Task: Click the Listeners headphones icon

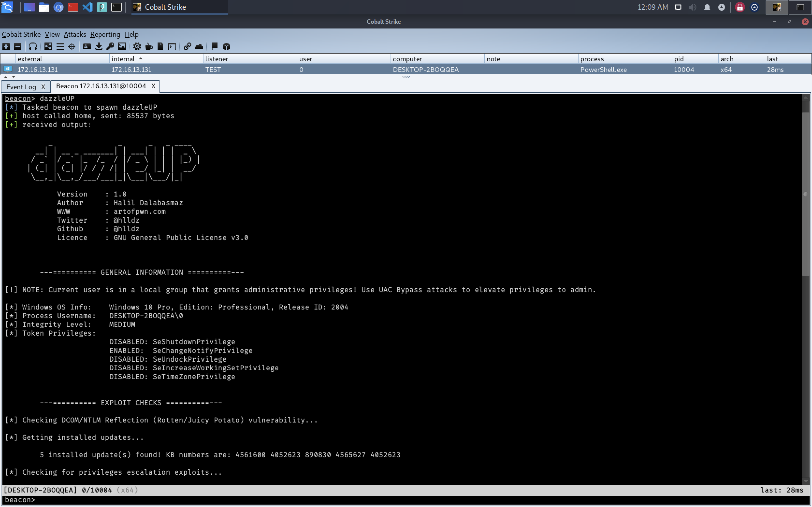Action: (x=33, y=47)
